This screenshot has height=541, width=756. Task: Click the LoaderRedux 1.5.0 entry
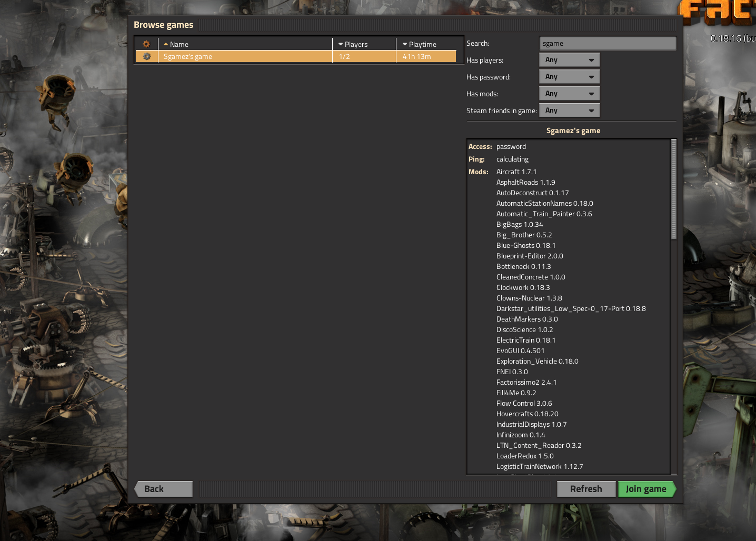pyautogui.click(x=525, y=456)
